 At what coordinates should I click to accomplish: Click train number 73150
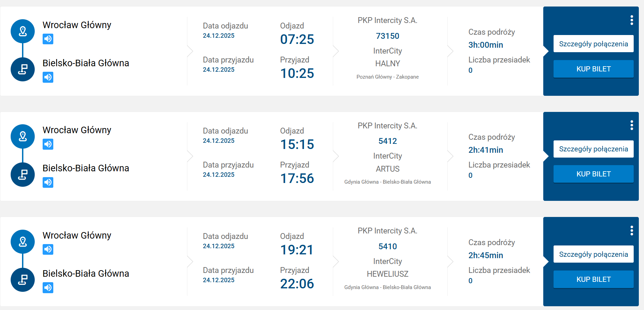388,36
